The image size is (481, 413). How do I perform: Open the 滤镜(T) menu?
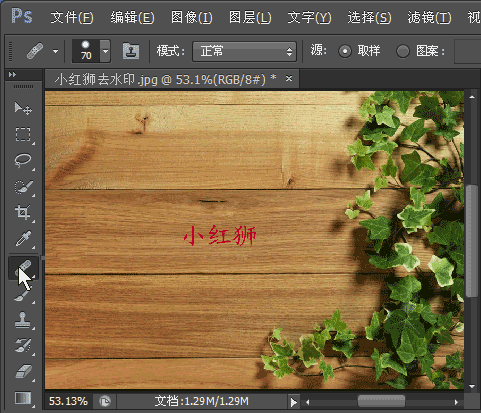[x=429, y=17]
